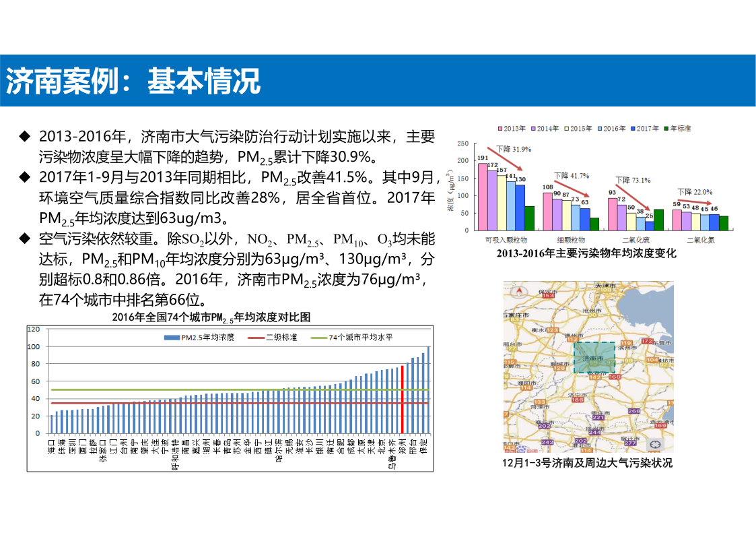The image size is (756, 535).
Task: Click the locate crosshair icon on the map
Action: point(655,444)
